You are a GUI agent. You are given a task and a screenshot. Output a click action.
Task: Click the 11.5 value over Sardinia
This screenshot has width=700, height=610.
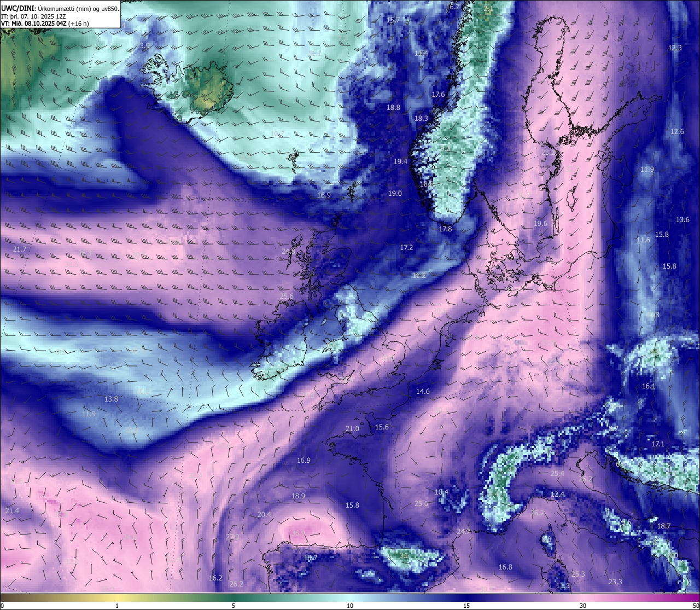[563, 586]
